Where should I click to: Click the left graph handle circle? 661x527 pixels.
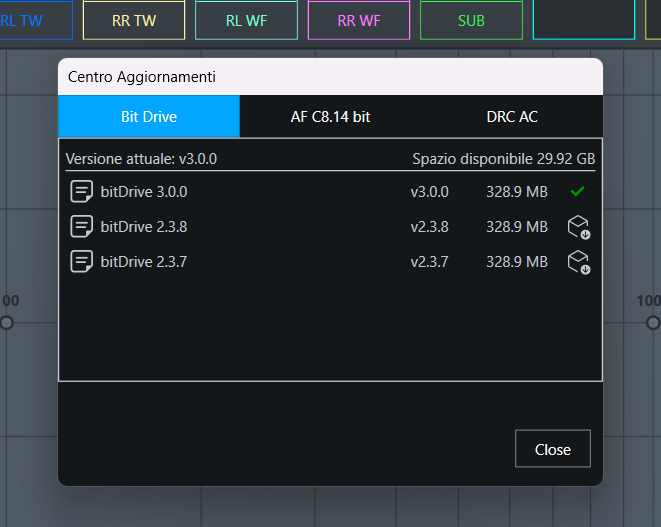pos(6,323)
